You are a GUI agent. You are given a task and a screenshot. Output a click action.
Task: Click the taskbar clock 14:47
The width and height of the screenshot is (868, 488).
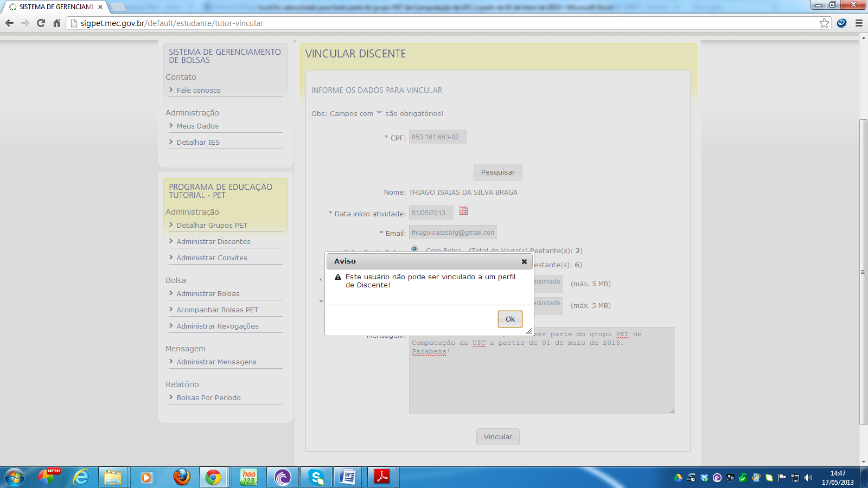pos(838,473)
